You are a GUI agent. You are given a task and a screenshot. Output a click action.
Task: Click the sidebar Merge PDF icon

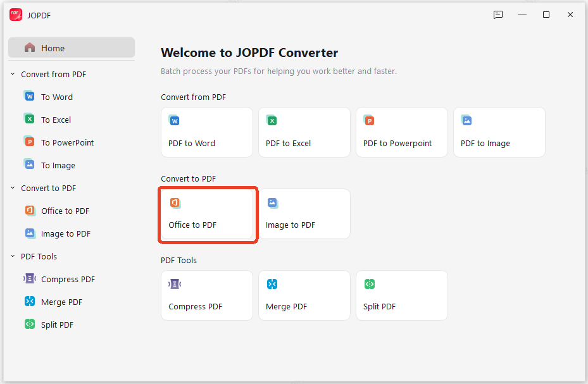[x=30, y=301]
